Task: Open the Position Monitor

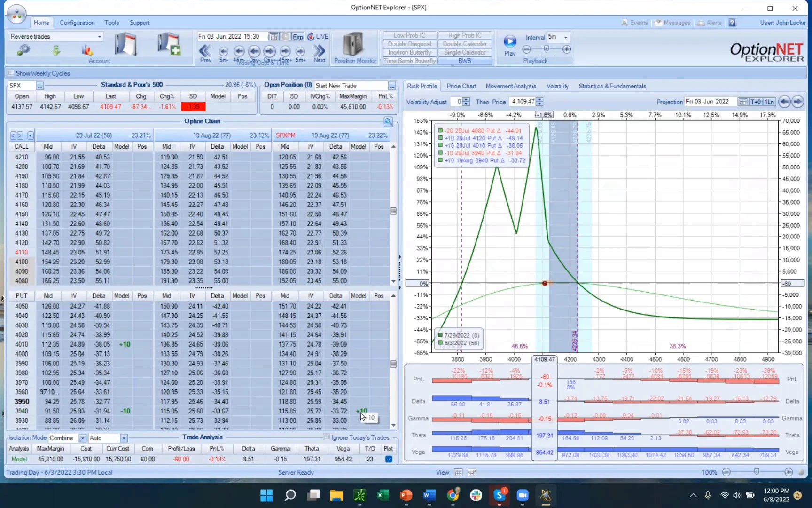Action: pyautogui.click(x=355, y=48)
